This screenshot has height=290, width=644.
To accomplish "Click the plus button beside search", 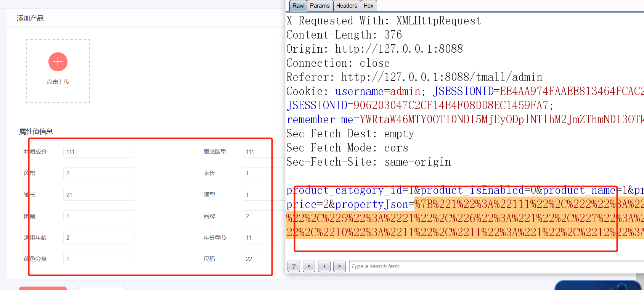I will 324,266.
